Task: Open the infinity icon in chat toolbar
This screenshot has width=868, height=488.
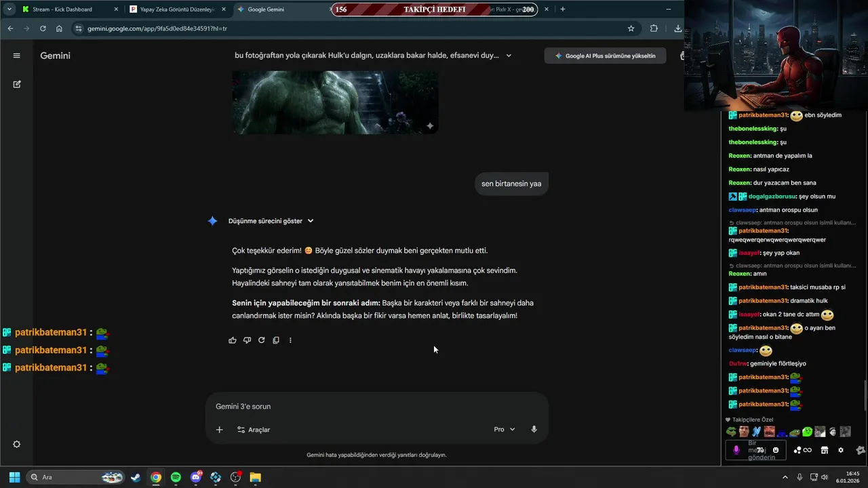Action: [808, 450]
